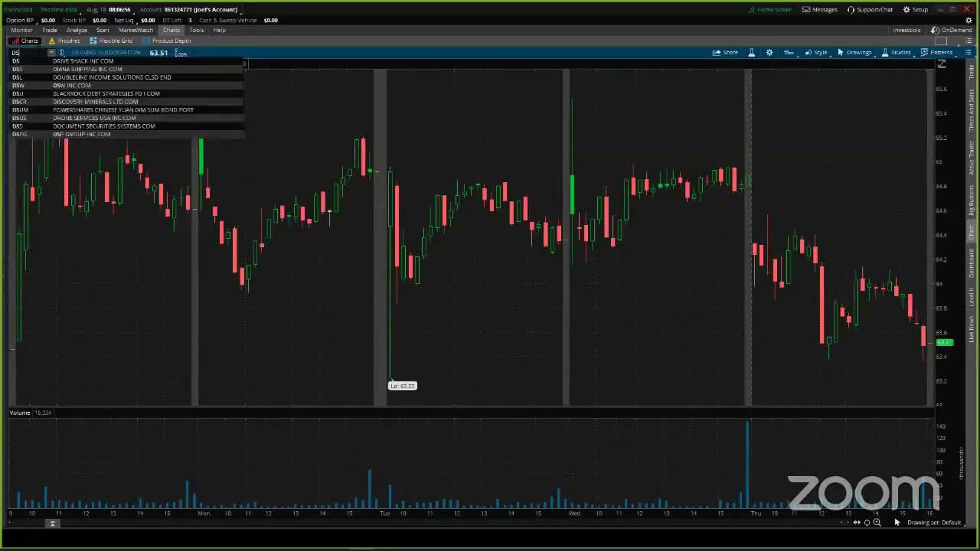Click the Share button in chart toolbar
The image size is (980, 551).
tap(725, 52)
